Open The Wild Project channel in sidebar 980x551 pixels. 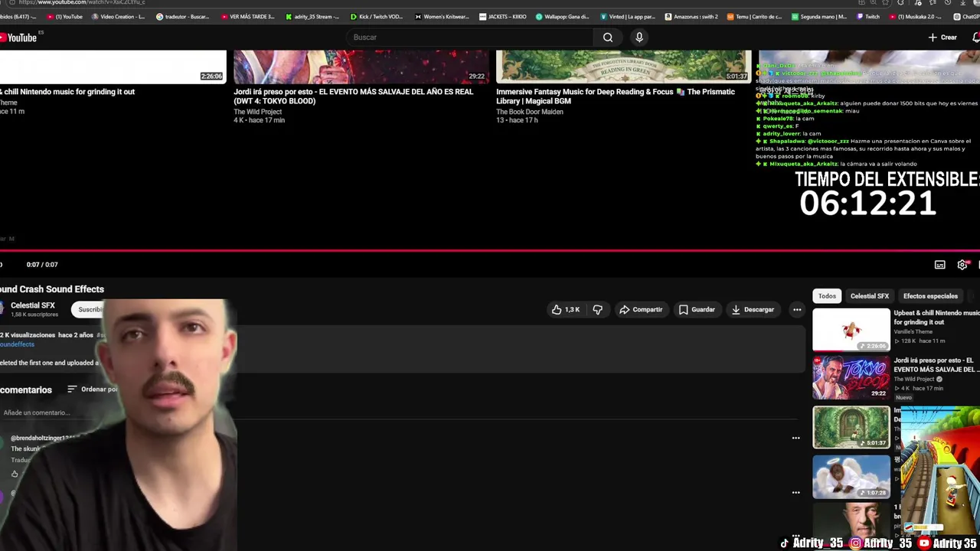click(x=914, y=380)
